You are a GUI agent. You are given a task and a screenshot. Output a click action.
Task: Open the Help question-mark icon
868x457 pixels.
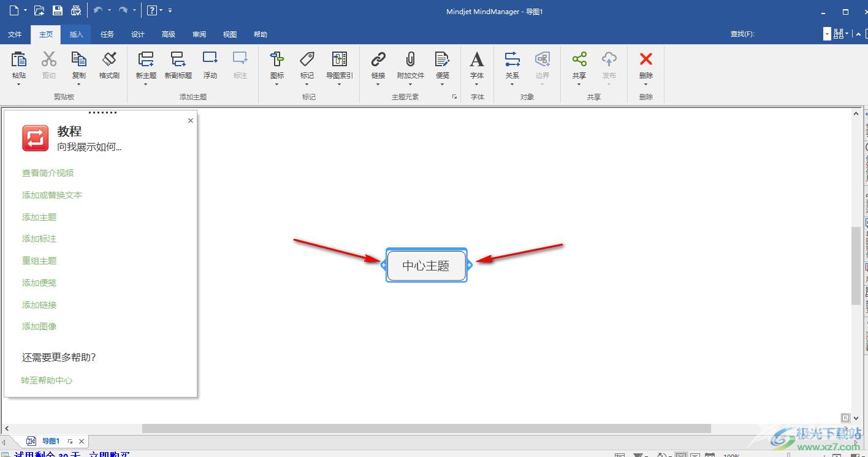pyautogui.click(x=152, y=10)
